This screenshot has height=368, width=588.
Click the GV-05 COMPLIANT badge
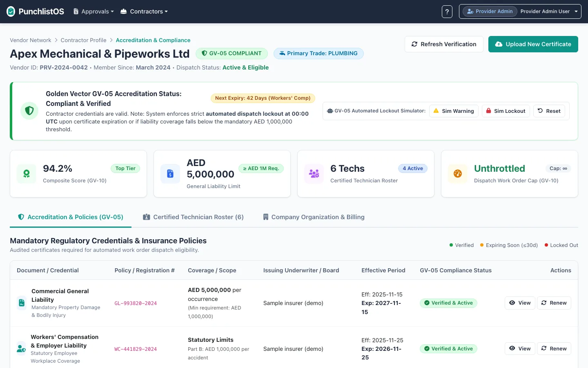click(x=232, y=54)
